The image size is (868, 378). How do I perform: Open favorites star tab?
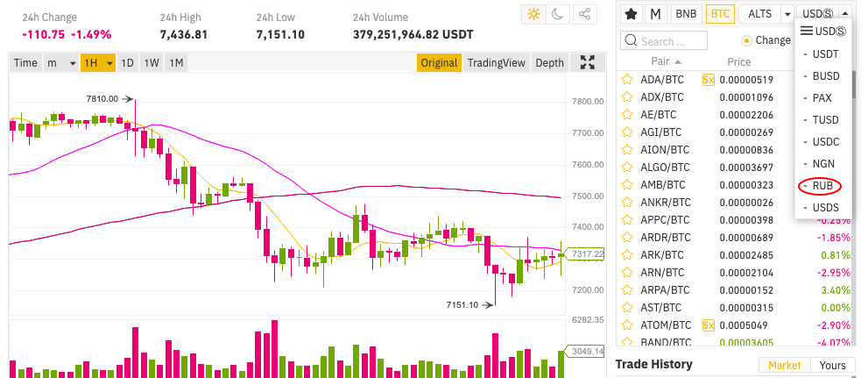click(630, 14)
